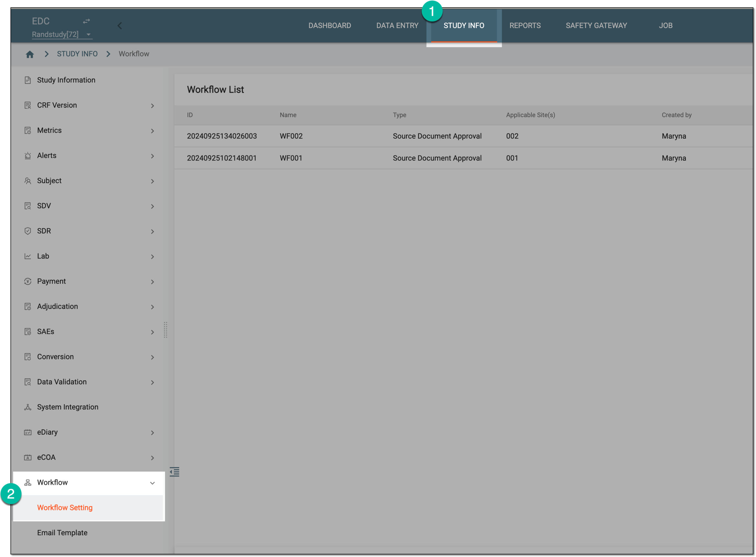This screenshot has height=557, width=756.
Task: Click the Metrics sidebar icon
Action: (28, 131)
